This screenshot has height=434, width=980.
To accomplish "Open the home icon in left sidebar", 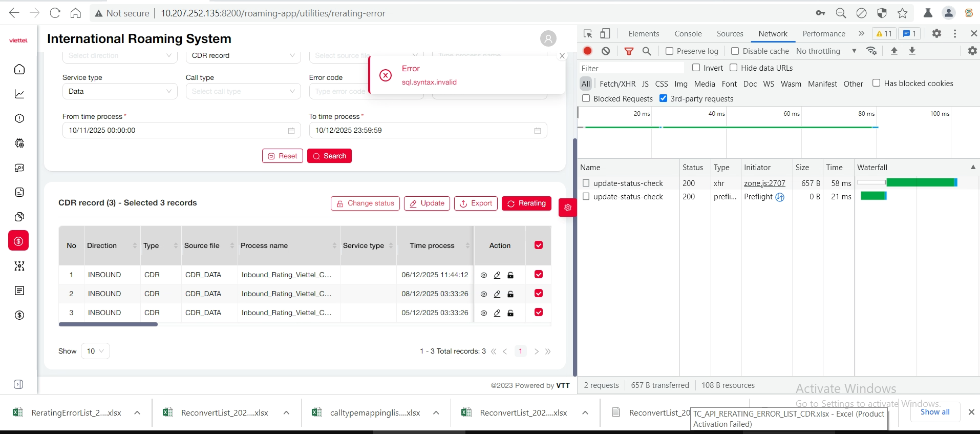I will click(x=19, y=69).
